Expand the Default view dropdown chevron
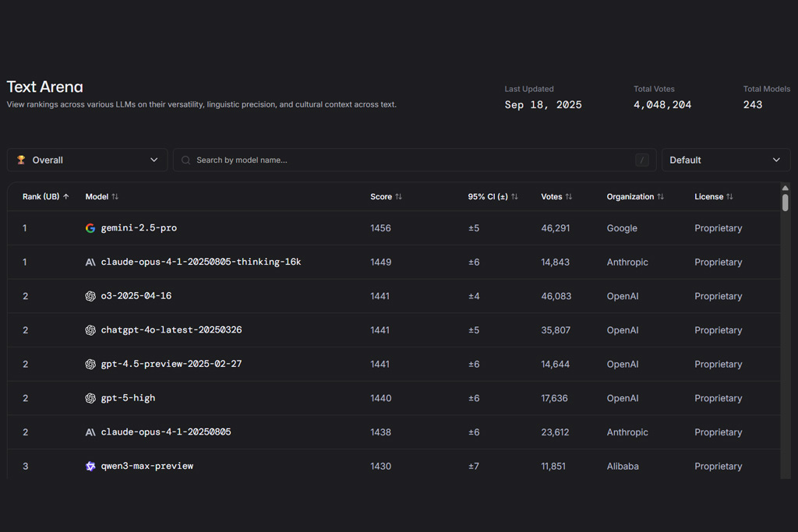This screenshot has height=532, width=798. 776,160
